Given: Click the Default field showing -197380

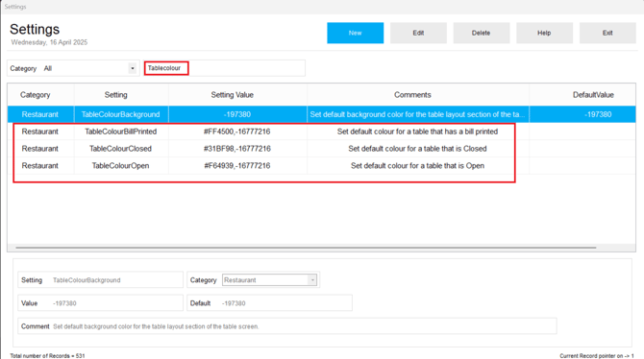Looking at the screenshot, I should 270,303.
